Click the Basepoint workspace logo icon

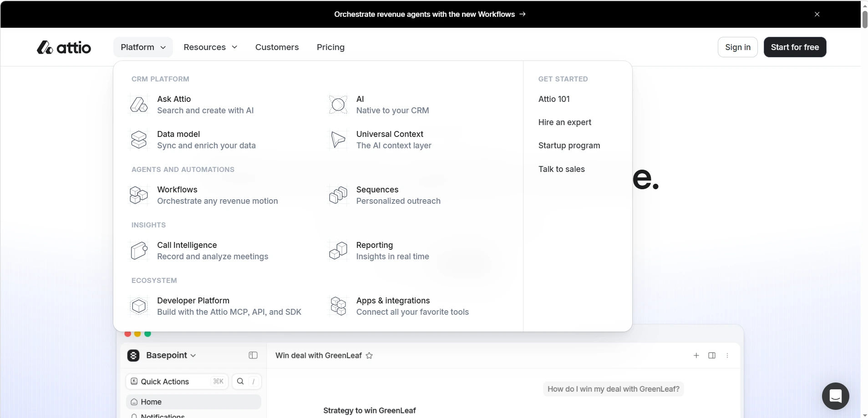pos(133,355)
